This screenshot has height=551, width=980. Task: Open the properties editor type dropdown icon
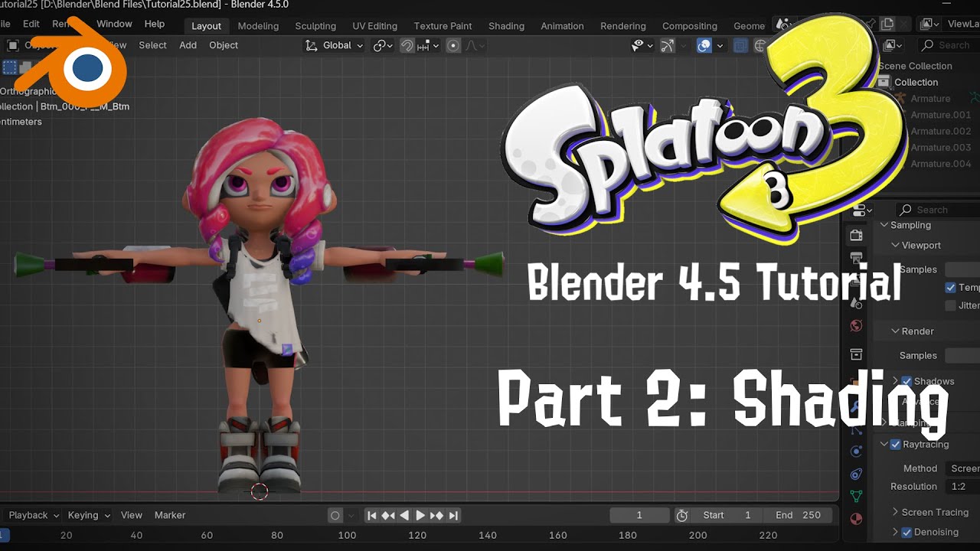(862, 210)
